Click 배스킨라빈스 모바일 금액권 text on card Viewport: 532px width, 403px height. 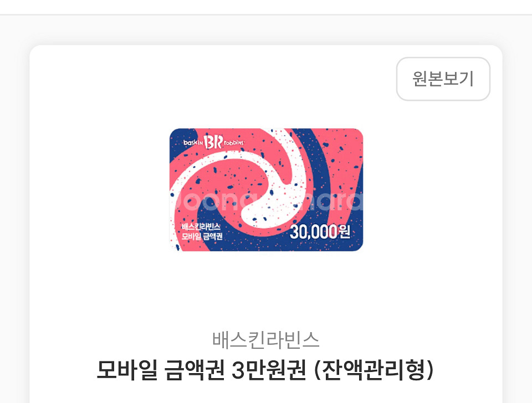[202, 232]
